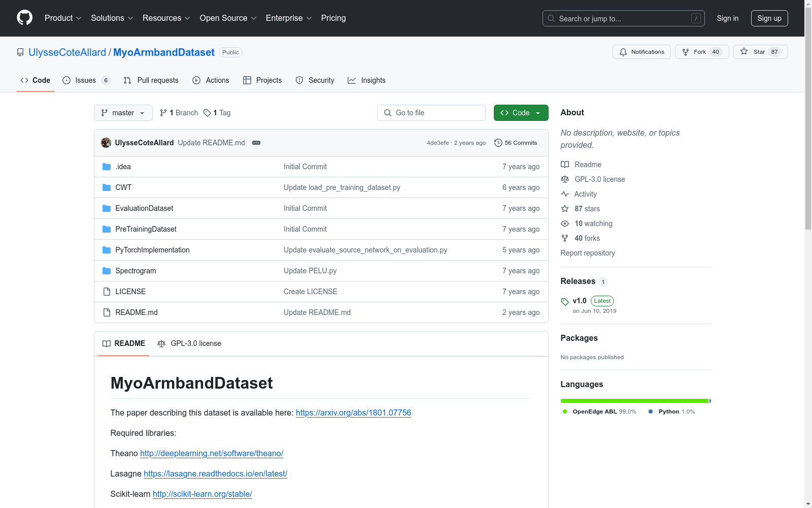The width and height of the screenshot is (812, 508).
Task: Click the GitHub logo icon
Action: point(24,18)
